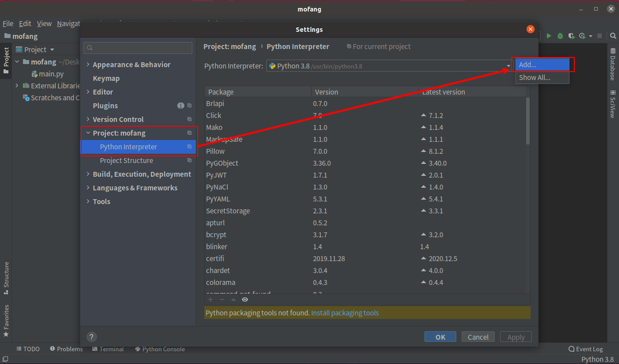Viewport: 619px width, 364px height.
Task: Run with profiler using the clock icon
Action: [x=582, y=36]
